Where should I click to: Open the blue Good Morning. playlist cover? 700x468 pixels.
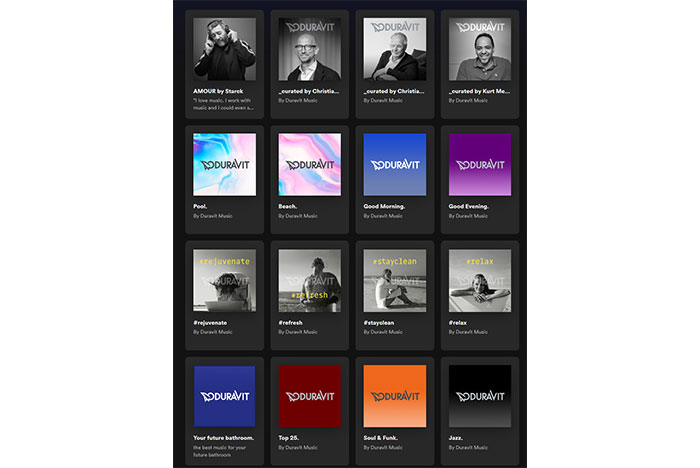(394, 165)
